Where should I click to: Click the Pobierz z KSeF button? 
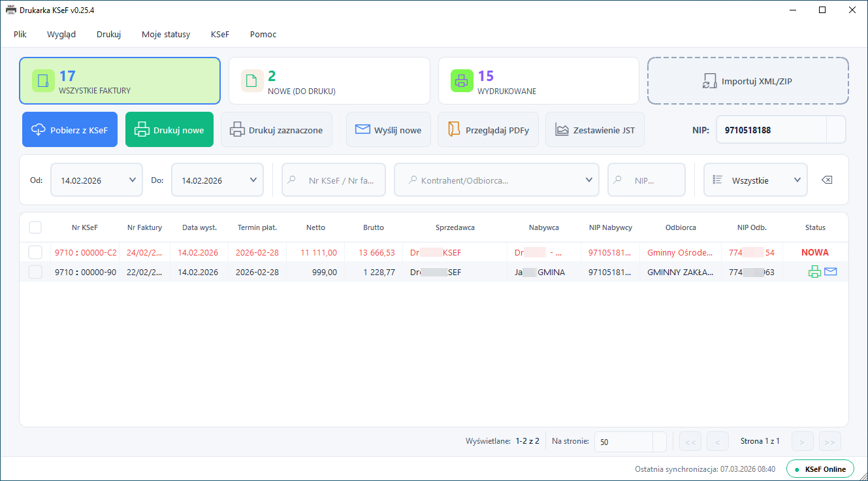coord(70,130)
